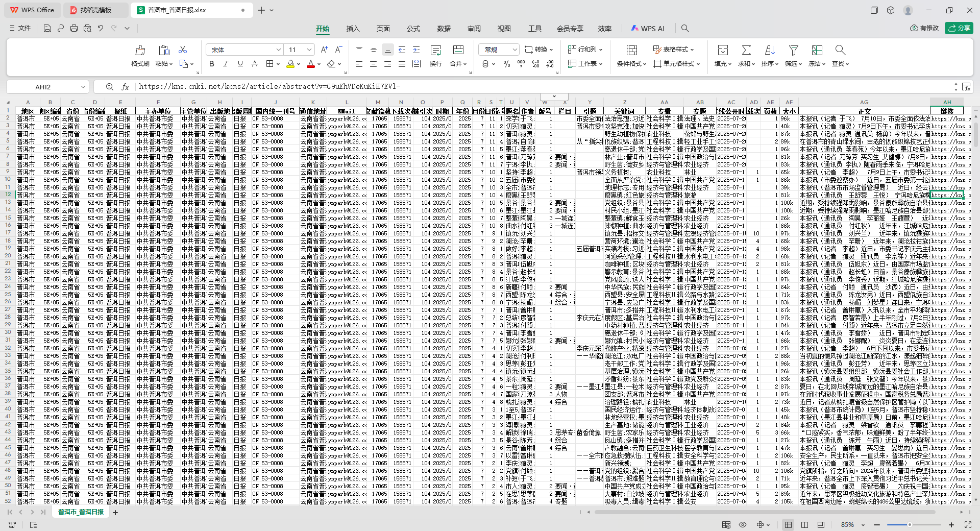Click the decrease indent icon
Viewport: 980px width, 531px height.
(x=402, y=50)
